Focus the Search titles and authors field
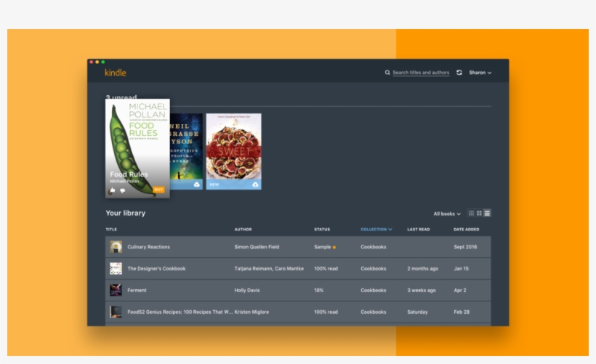This screenshot has height=364, width=596. (421, 73)
